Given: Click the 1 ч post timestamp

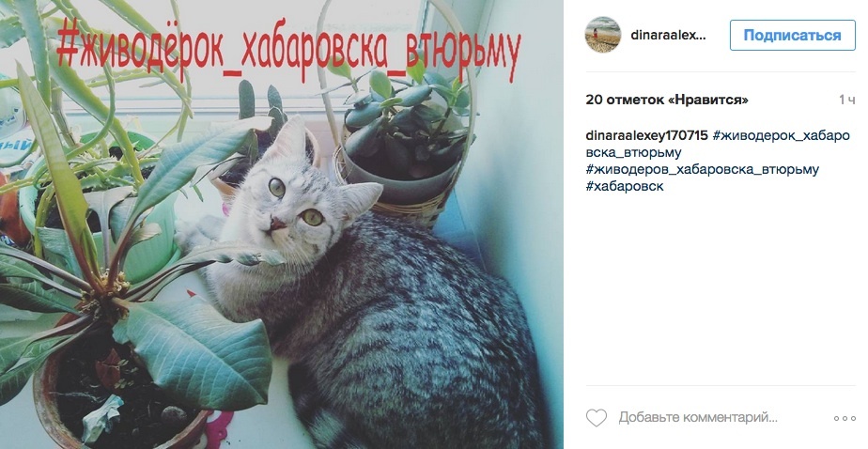Looking at the screenshot, I should click(x=846, y=100).
